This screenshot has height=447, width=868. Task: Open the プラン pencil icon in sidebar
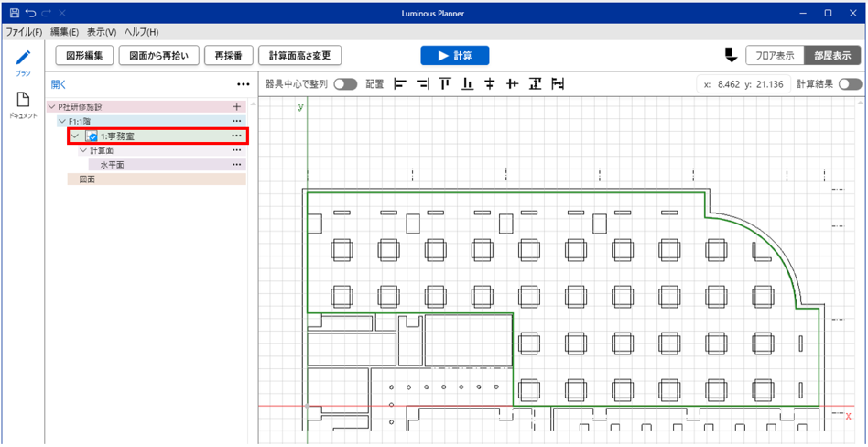[23, 59]
